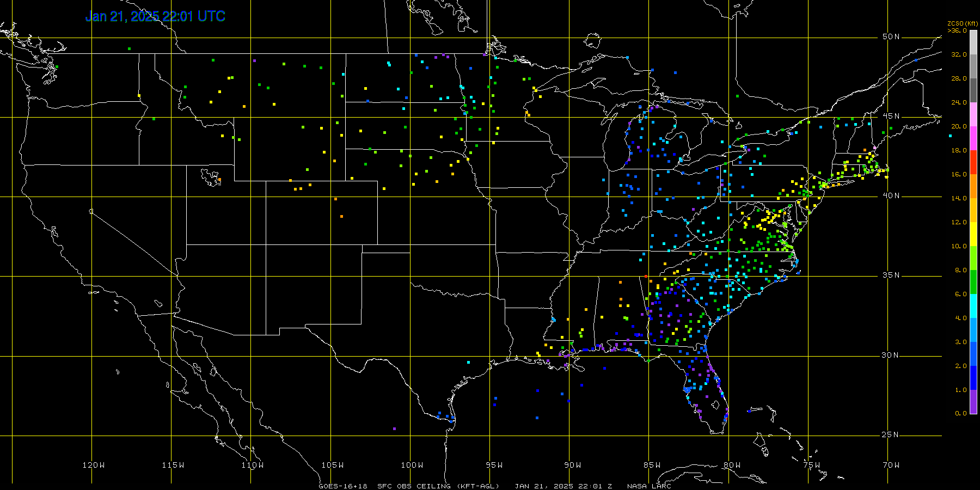Click the '28.0' legend value
Screen dimensions: 980x490
click(959, 78)
